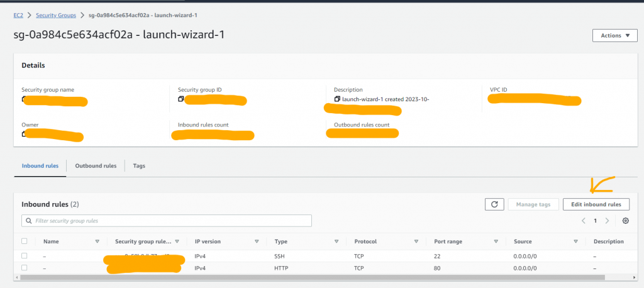The width and height of the screenshot is (644, 288).
Task: Go to the next page of rules
Action: (x=607, y=221)
